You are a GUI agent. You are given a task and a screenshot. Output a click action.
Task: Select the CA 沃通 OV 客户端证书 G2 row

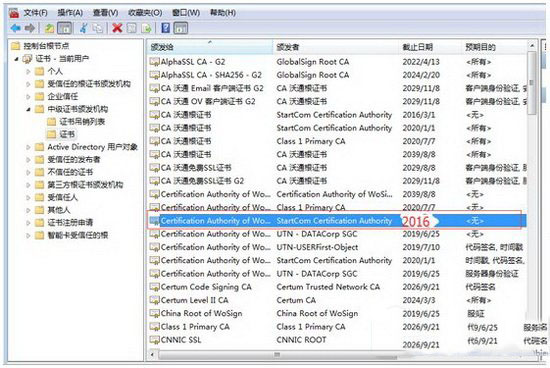[x=337, y=102]
